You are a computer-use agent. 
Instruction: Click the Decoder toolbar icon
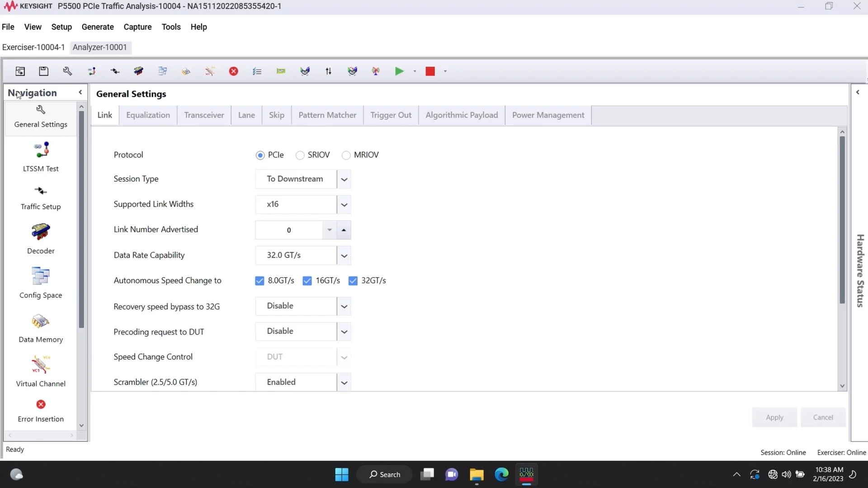[138, 71]
